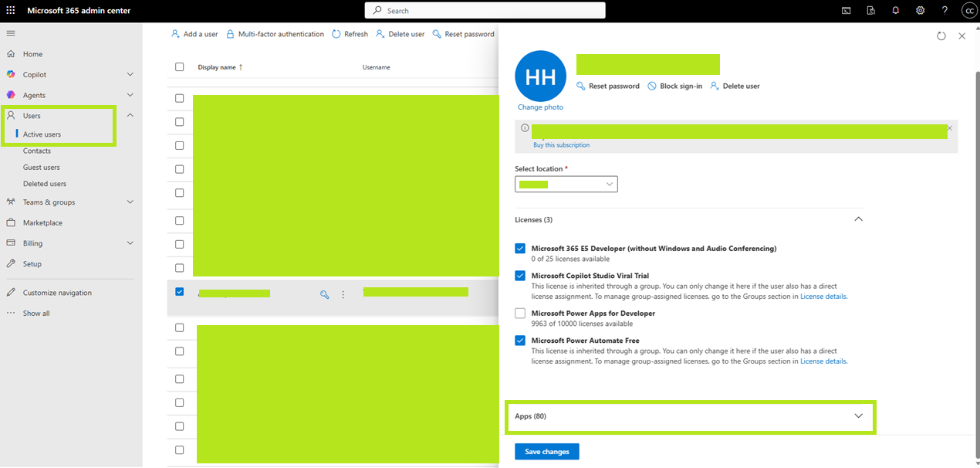
Task: Collapse the Licenses (3) section
Action: [x=858, y=219]
